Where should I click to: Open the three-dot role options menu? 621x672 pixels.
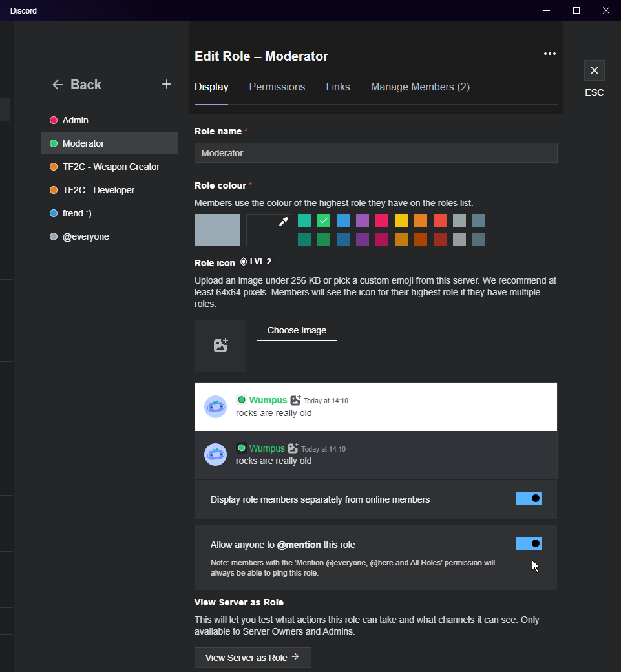[x=550, y=54]
